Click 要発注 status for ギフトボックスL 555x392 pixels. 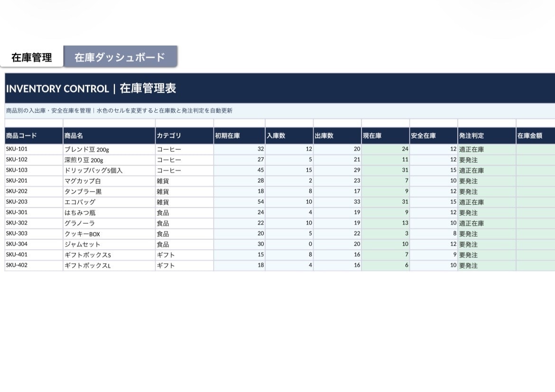487,266
